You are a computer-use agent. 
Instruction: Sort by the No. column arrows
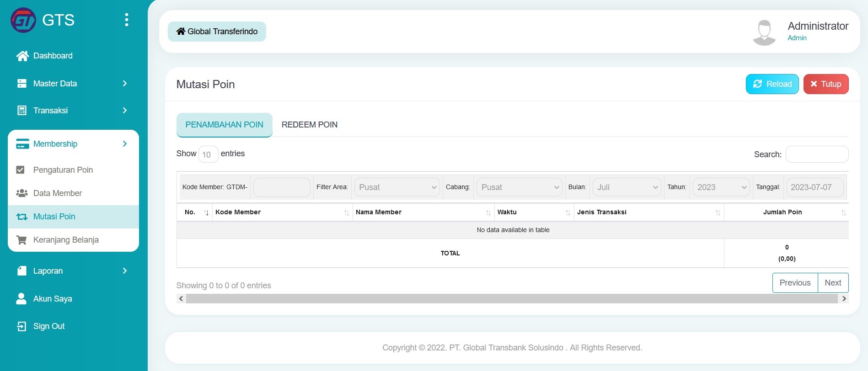206,212
